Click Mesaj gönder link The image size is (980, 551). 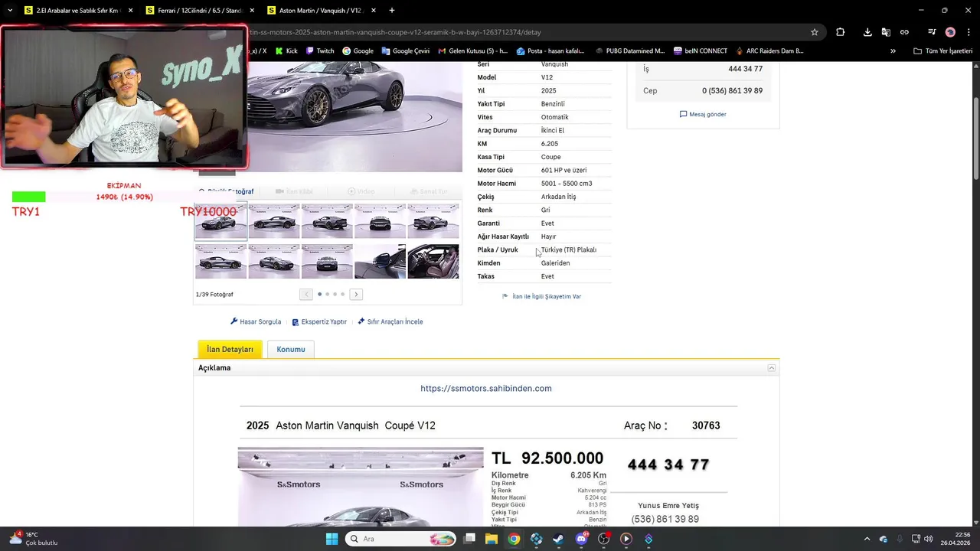click(703, 114)
